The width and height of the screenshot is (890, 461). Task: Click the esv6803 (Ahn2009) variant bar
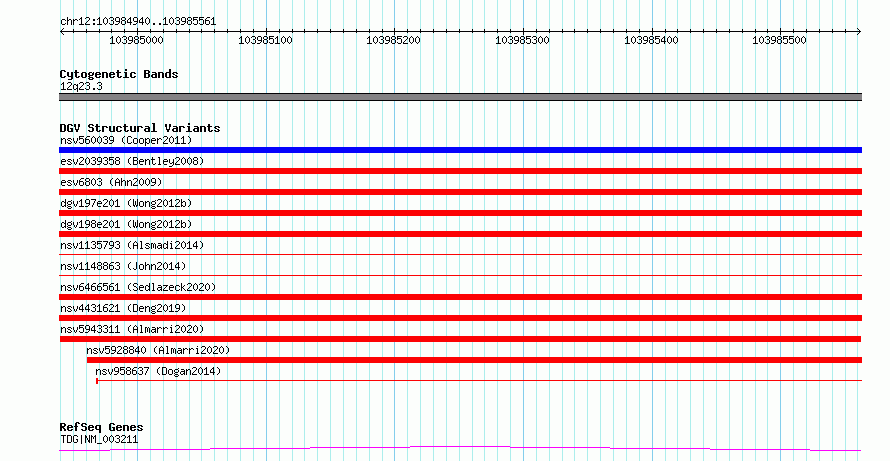pyautogui.click(x=460, y=192)
